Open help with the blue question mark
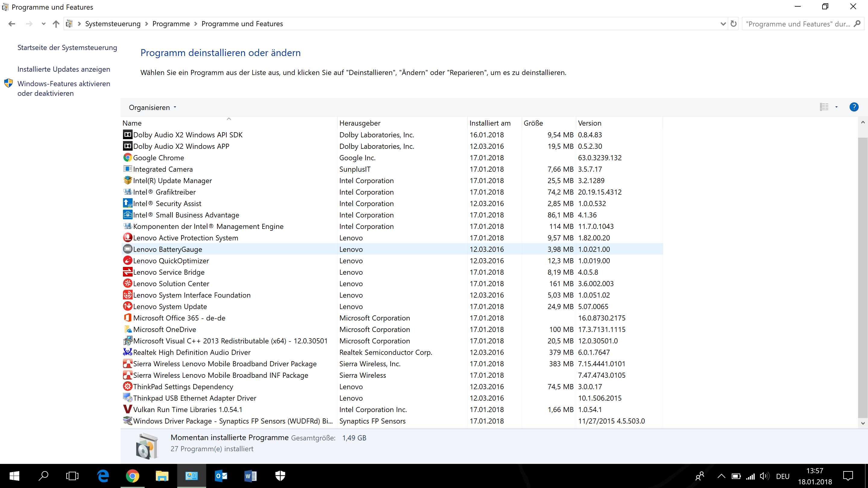 point(854,107)
